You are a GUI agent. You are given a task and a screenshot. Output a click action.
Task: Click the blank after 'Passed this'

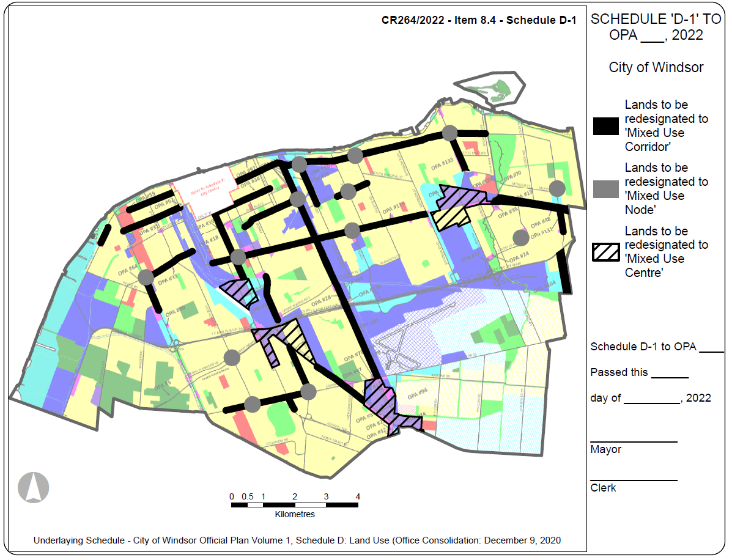tap(670, 377)
